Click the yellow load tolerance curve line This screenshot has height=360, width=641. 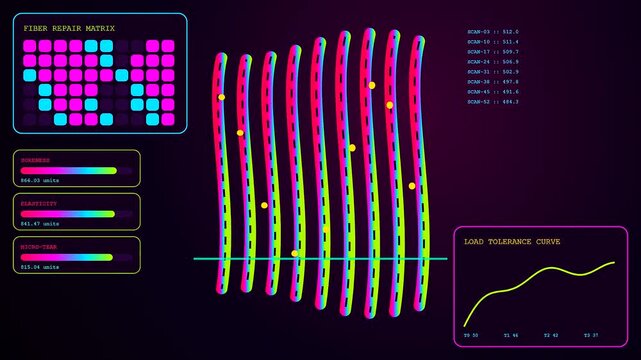click(540, 273)
